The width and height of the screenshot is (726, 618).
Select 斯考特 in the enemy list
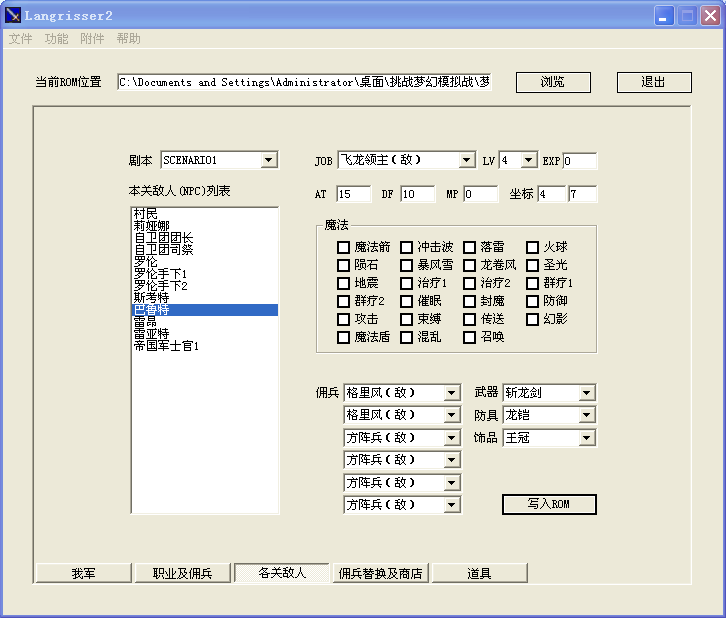tap(205, 298)
